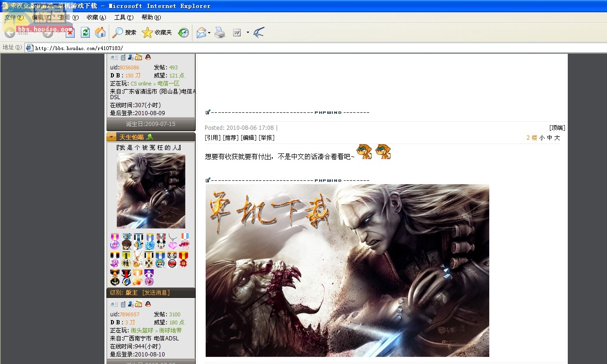Click the blue bird toolbar icon

[x=259, y=33]
